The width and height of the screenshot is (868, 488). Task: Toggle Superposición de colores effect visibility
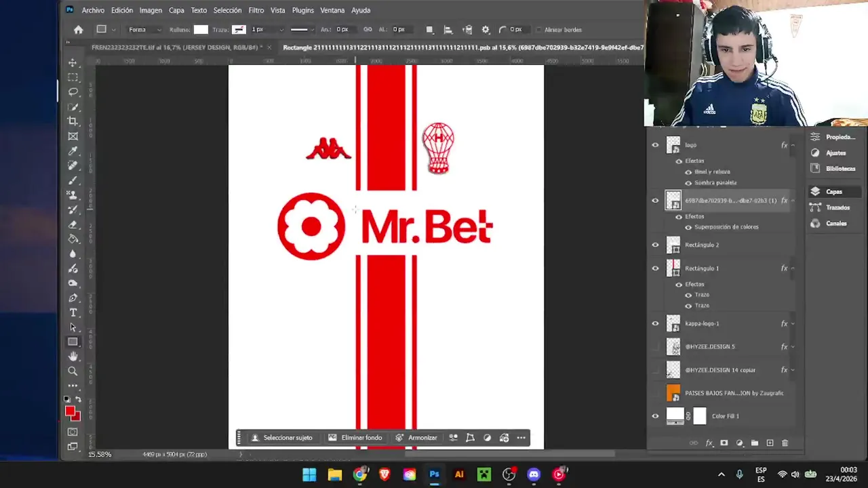(688, 226)
